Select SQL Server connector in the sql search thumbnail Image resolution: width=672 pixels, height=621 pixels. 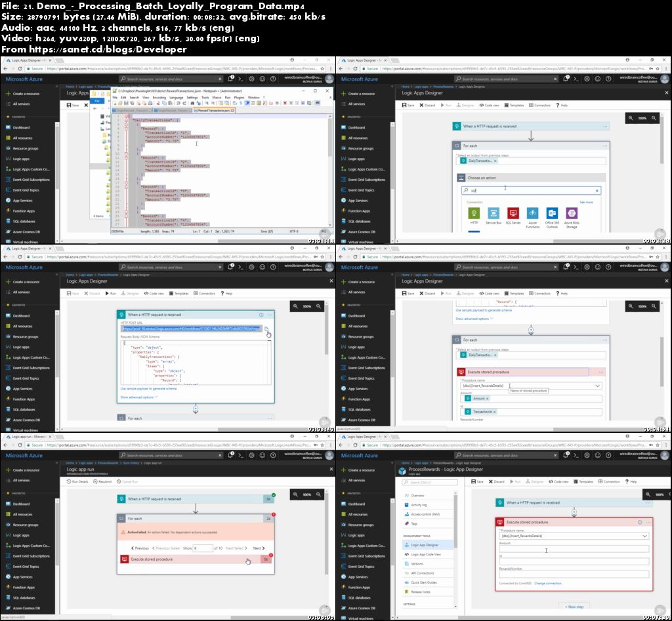(513, 213)
